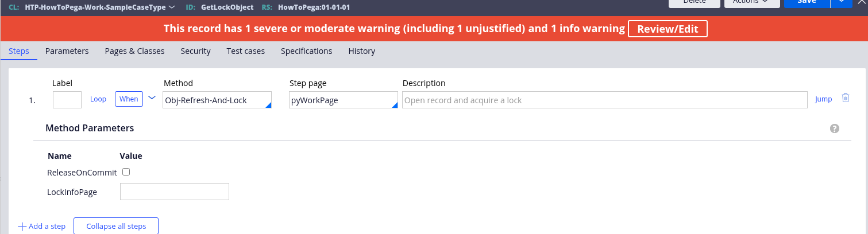Open the Jump link for step 1
868x234 pixels.
click(823, 99)
